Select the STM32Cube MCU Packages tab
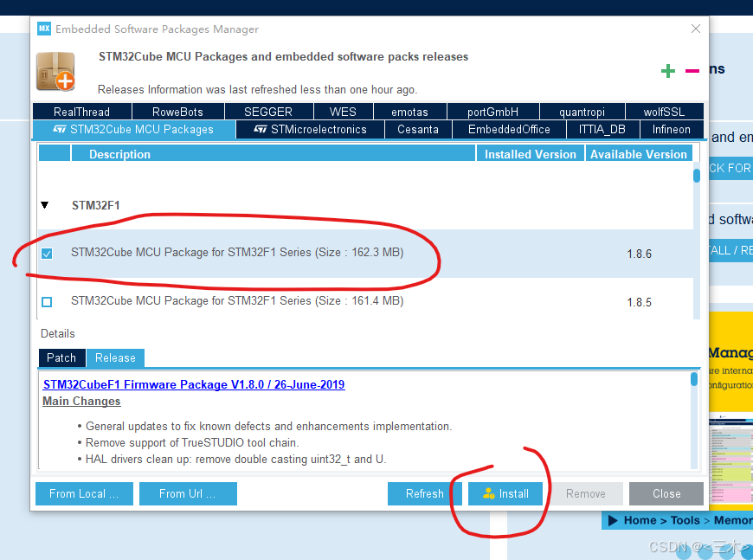 134,129
